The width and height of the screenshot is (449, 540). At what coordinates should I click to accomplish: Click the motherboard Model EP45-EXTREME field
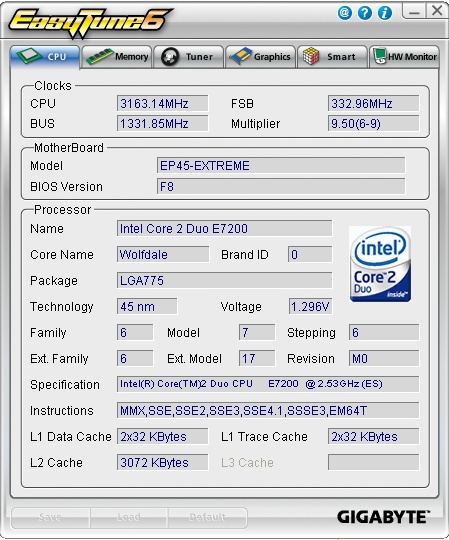tap(281, 166)
